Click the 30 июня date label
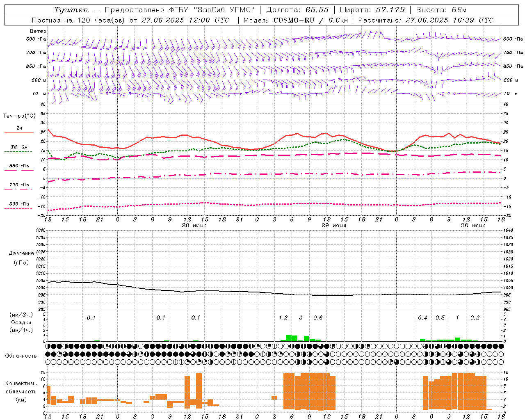Image resolution: width=525 pixels, height=420 pixels. pyautogui.click(x=473, y=226)
